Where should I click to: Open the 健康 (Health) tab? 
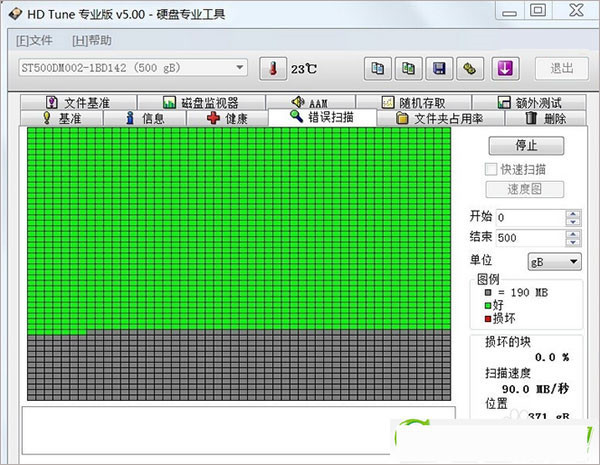(227, 118)
